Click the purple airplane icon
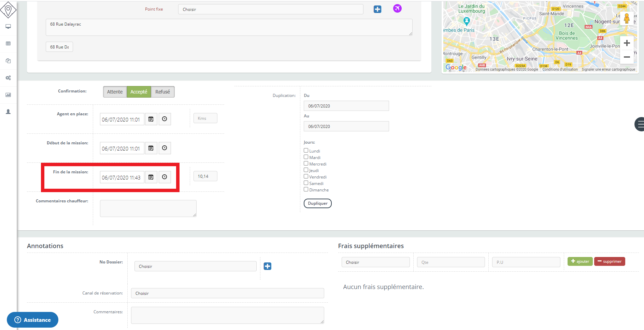 pyautogui.click(x=397, y=9)
